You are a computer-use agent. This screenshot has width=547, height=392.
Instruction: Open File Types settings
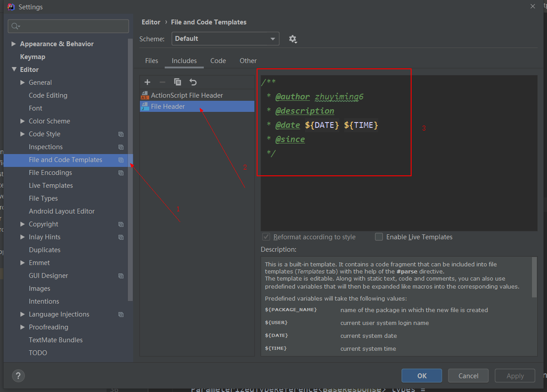click(43, 198)
